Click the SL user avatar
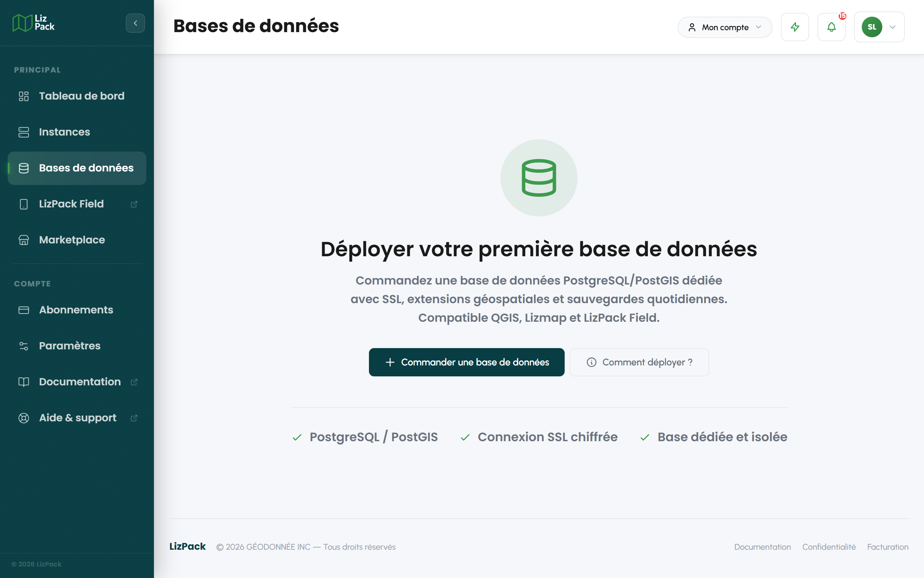 (872, 27)
